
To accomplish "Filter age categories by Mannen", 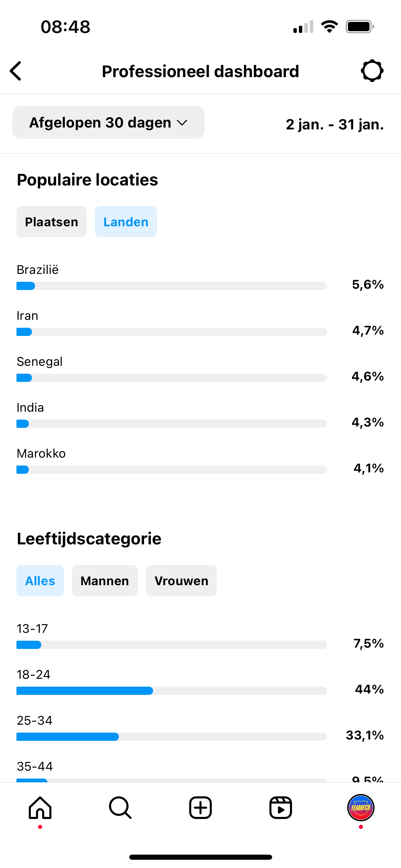I will point(105,580).
